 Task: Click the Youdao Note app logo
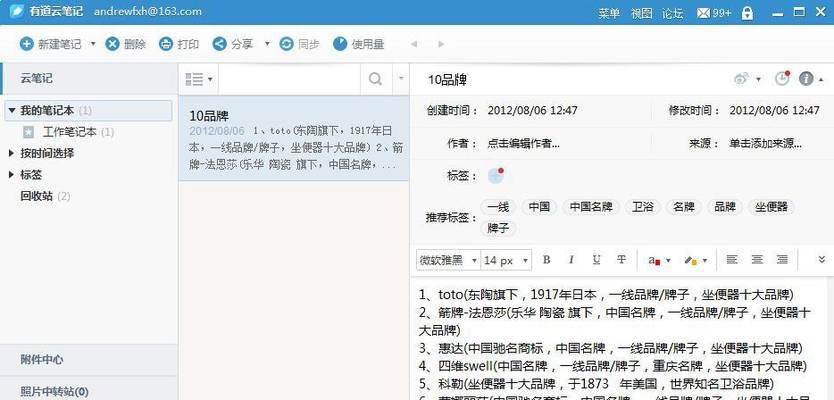coord(16,12)
